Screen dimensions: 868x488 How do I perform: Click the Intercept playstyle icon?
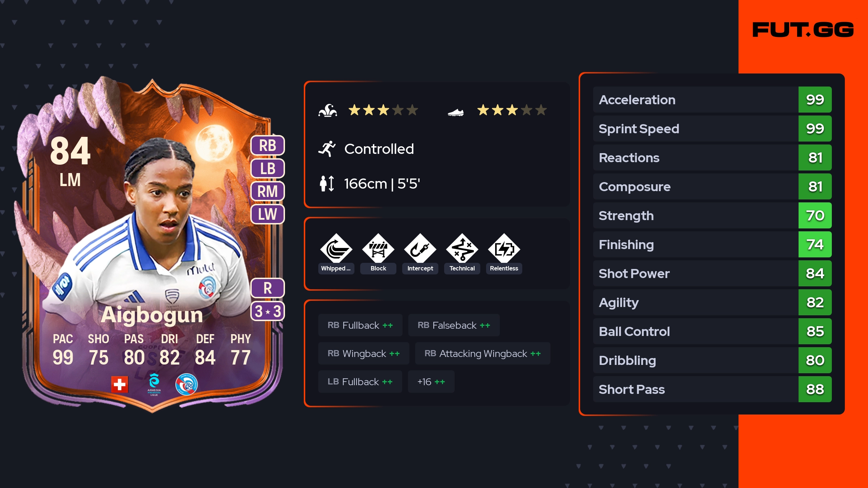coord(420,248)
